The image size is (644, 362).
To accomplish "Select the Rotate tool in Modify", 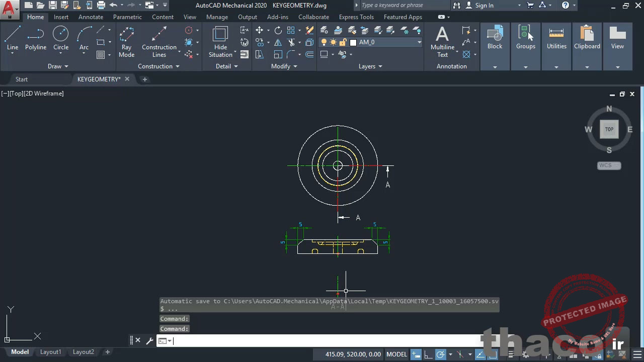I will [278, 30].
